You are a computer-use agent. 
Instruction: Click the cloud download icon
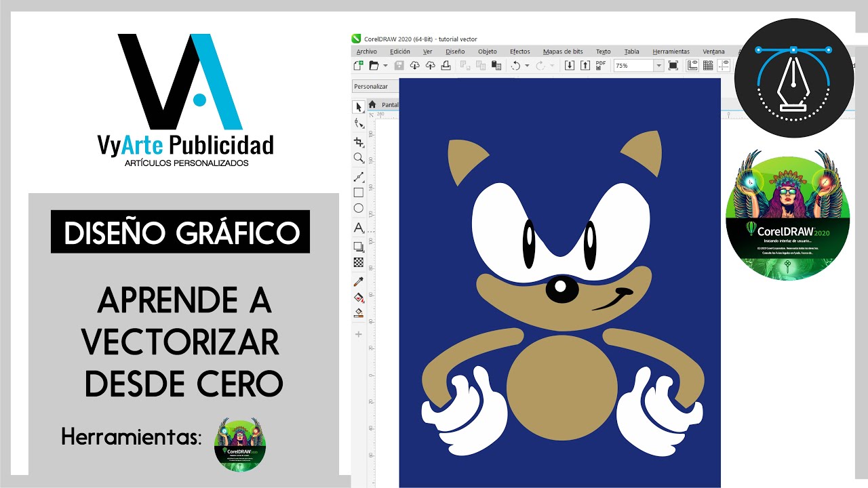coord(414,65)
